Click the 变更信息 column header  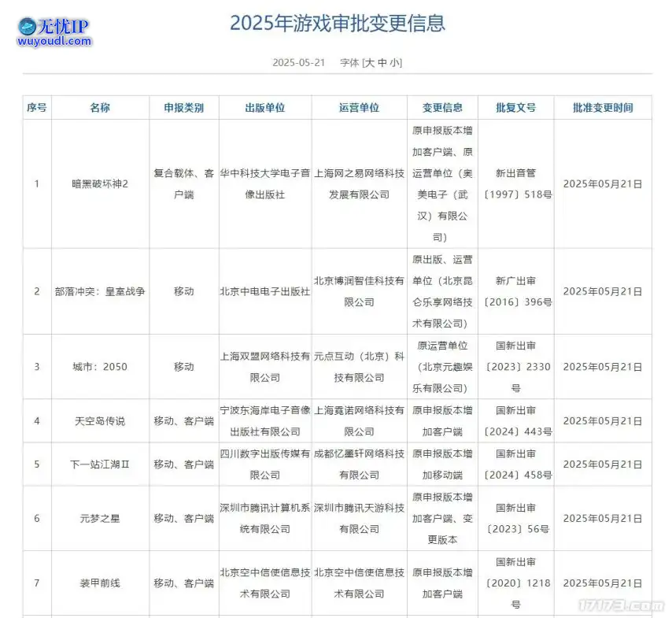tap(442, 108)
